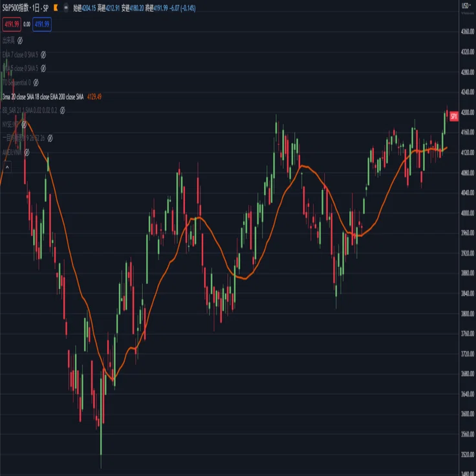The height and width of the screenshot is (476, 476).
Task: Click the 始値4204.15 open price value
Action: [84, 8]
